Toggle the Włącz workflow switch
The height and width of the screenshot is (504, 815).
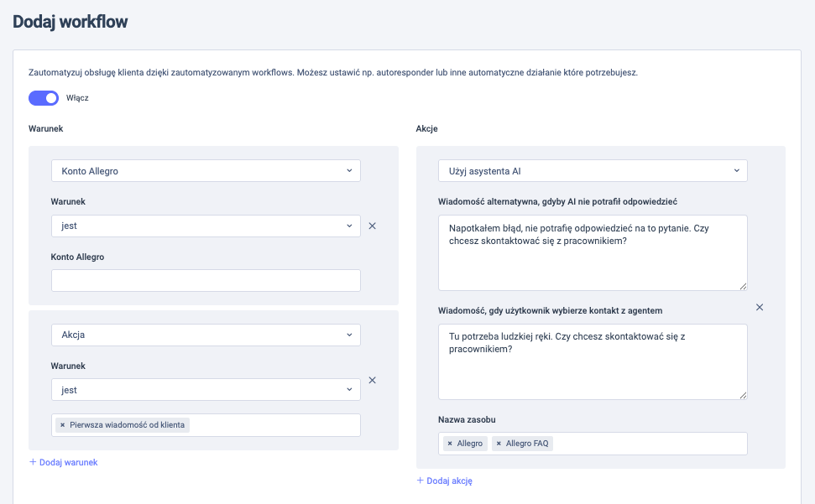(44, 97)
